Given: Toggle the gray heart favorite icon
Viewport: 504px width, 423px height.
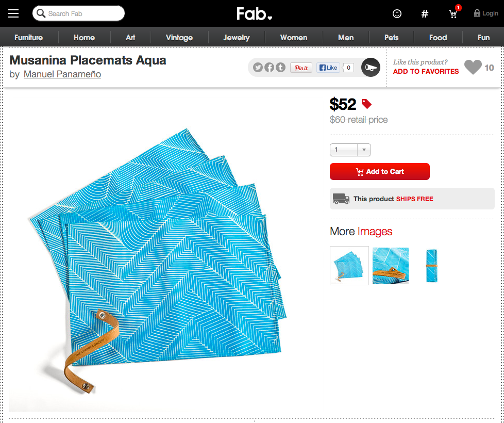Looking at the screenshot, I should (x=473, y=67).
